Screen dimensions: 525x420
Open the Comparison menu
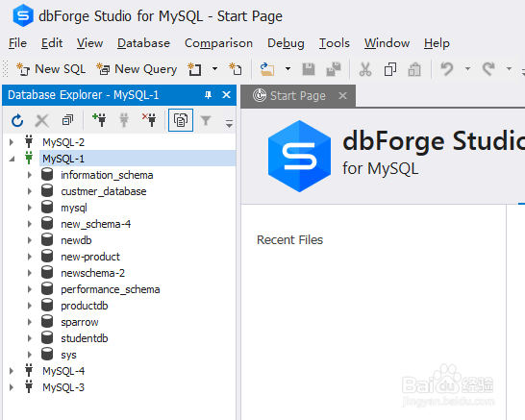[218, 43]
